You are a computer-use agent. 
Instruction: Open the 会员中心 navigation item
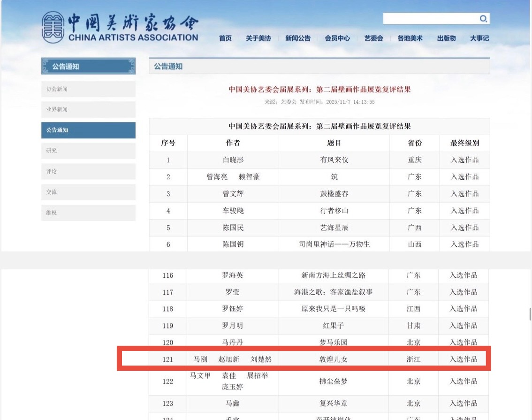[337, 38]
